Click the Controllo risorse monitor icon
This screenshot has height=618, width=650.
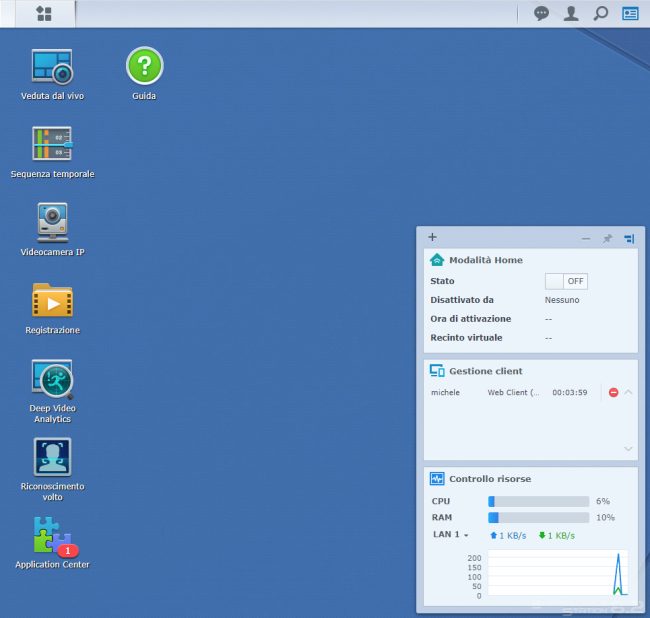click(x=437, y=479)
